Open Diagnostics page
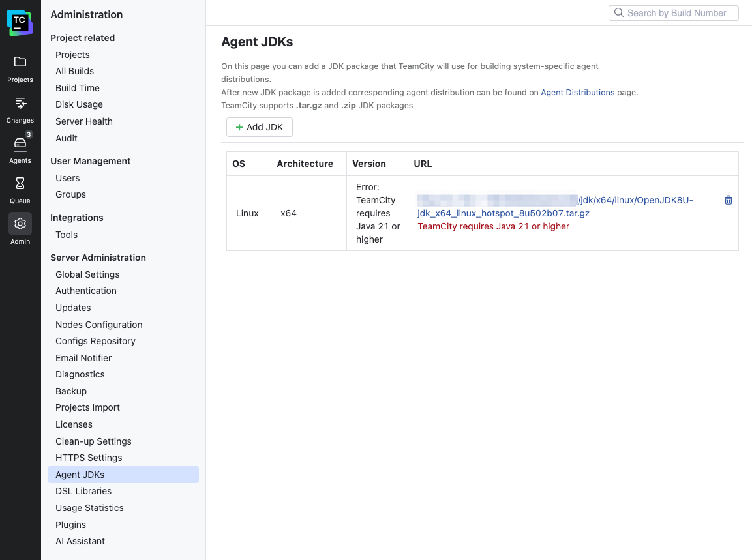 [80, 374]
